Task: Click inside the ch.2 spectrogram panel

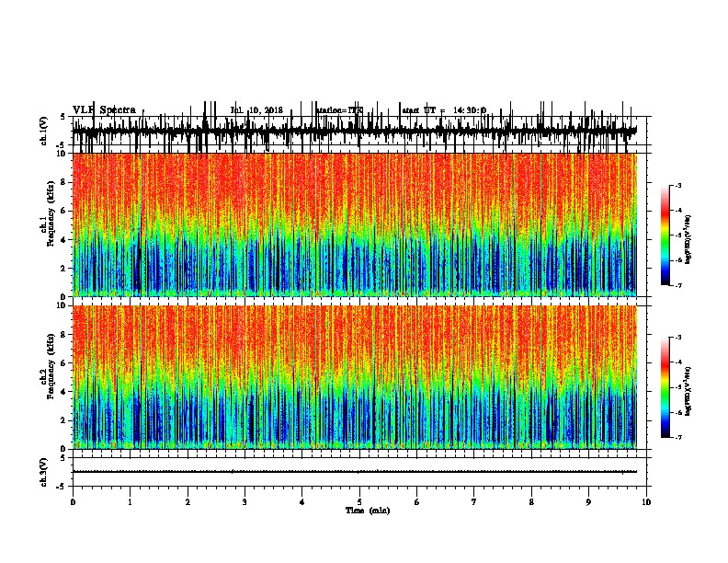Action: [355, 377]
